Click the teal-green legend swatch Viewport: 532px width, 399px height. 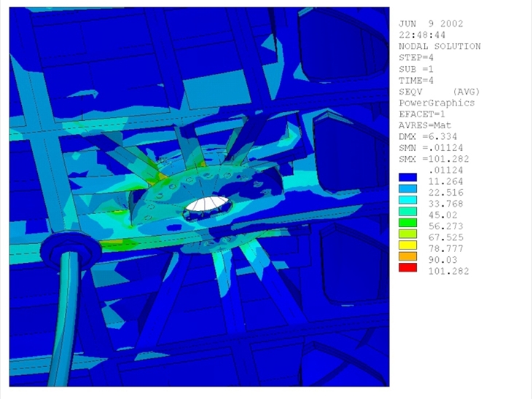tap(407, 211)
